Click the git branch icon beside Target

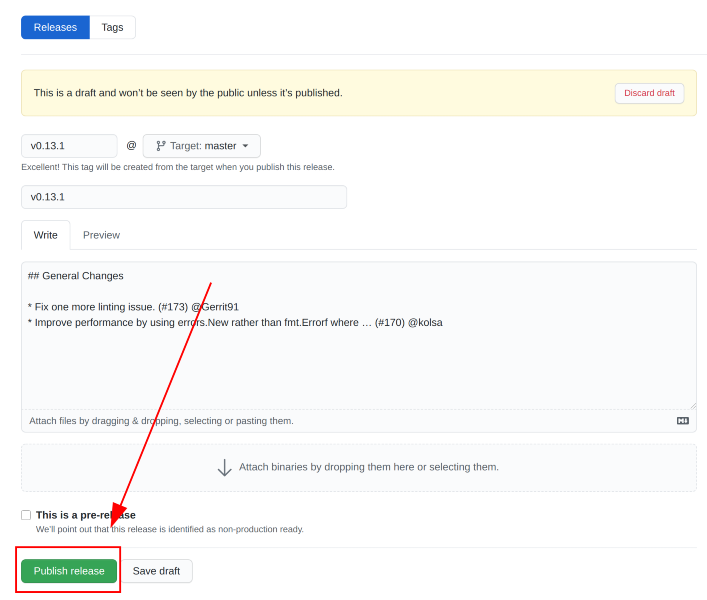point(161,146)
